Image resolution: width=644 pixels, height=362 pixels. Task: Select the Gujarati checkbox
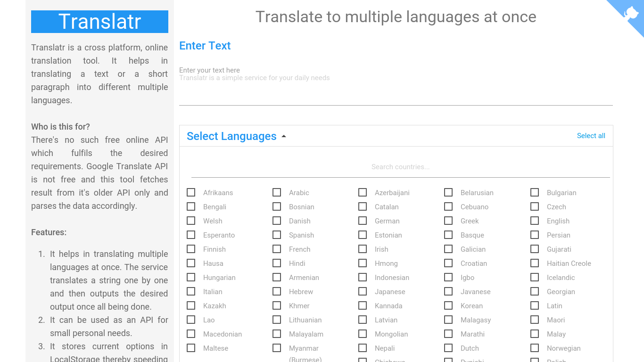point(535,249)
